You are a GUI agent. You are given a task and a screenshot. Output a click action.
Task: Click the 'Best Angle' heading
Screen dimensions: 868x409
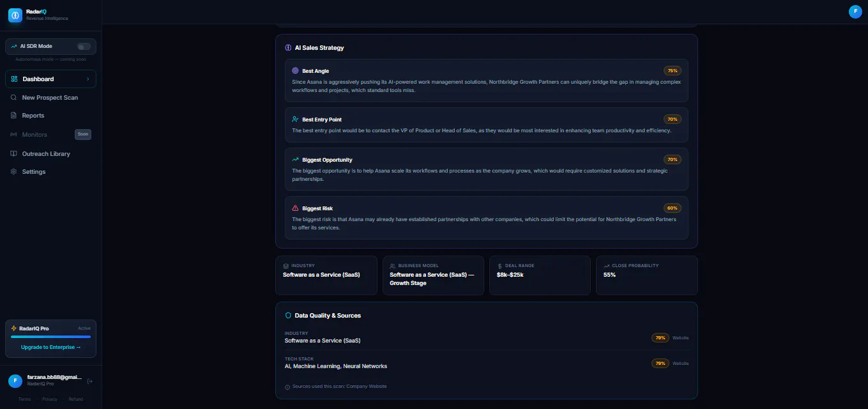click(316, 71)
